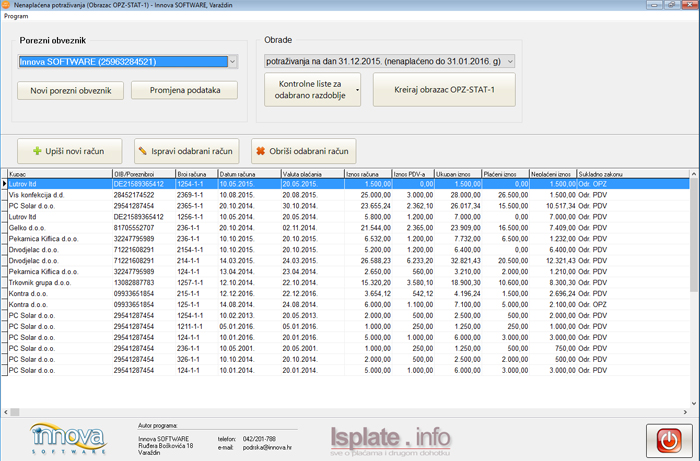This screenshot has height=461, width=700.
Task: Click the pencil icon on Ispravi odabrani račun
Action: [x=142, y=151]
